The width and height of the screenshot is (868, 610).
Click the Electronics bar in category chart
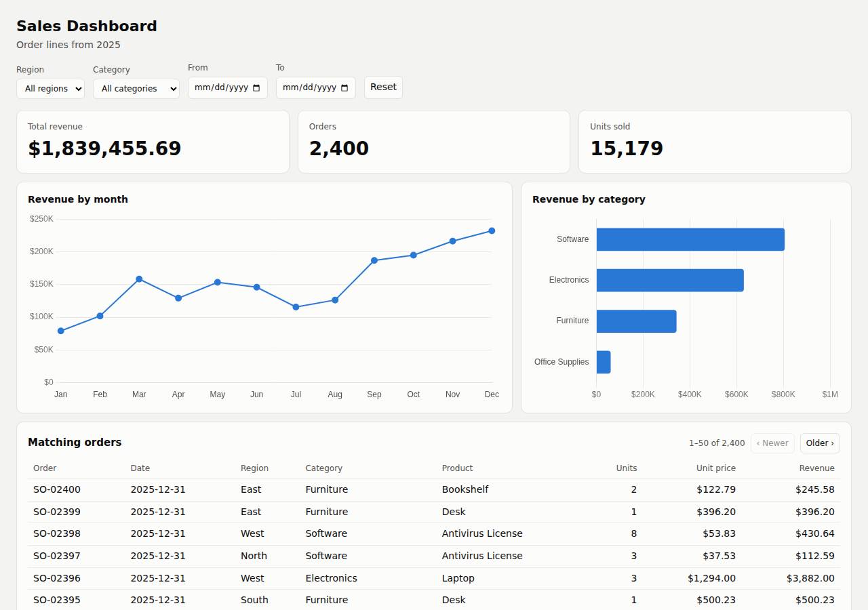tap(670, 280)
